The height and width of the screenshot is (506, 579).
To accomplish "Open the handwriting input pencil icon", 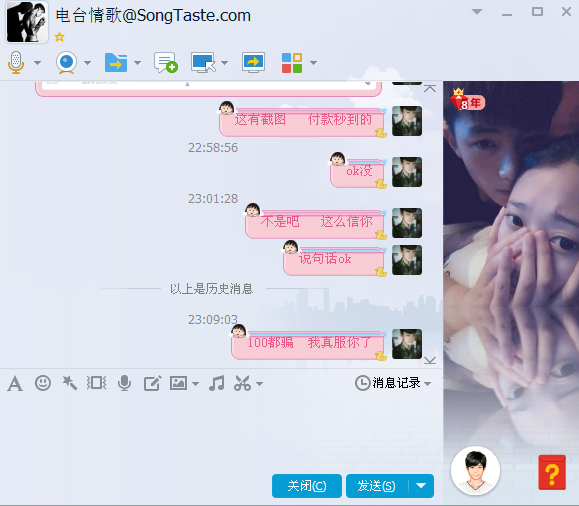I will tap(153, 383).
